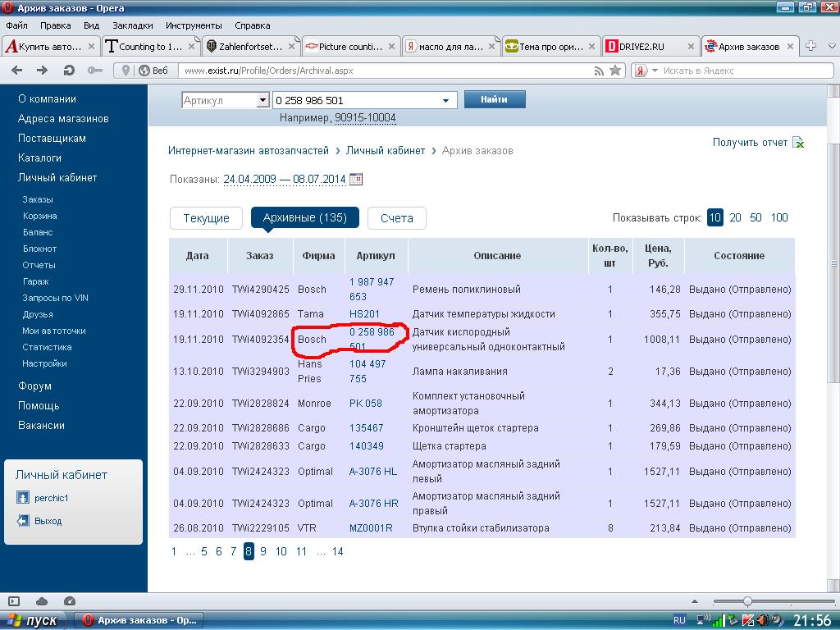Click the Yandex search engine icon
The width and height of the screenshot is (840, 630).
(x=641, y=71)
